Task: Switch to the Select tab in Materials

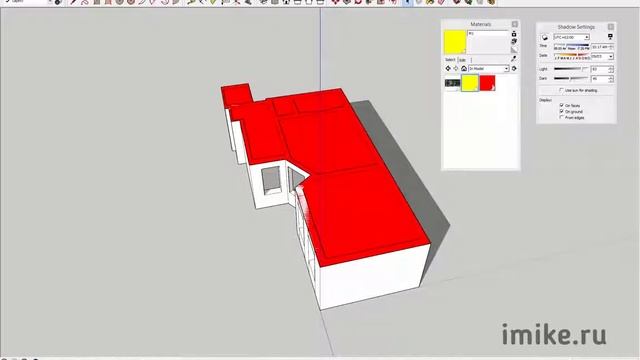Action: [x=450, y=60]
